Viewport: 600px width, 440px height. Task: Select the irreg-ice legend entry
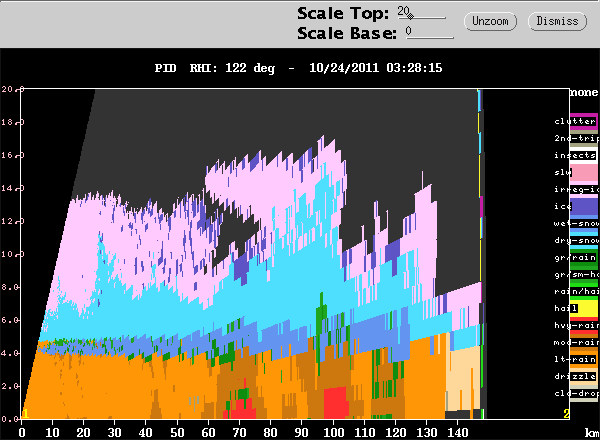(575, 189)
